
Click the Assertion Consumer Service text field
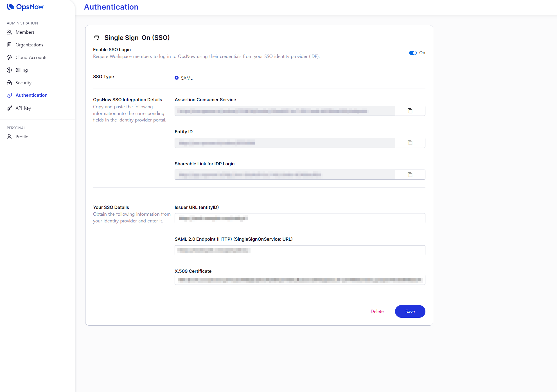(x=285, y=111)
